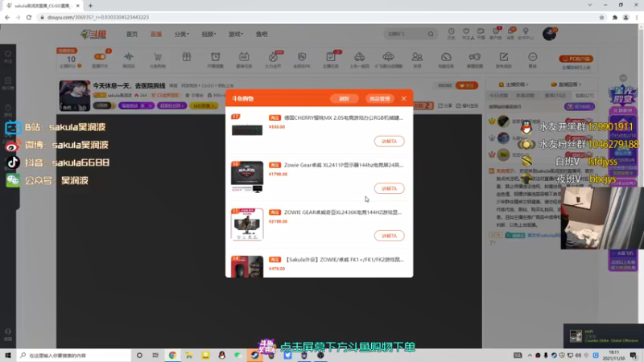This screenshot has height=362, width=644.
Task: Open 主播投稿 link in right panel
Action: pyautogui.click(x=514, y=84)
